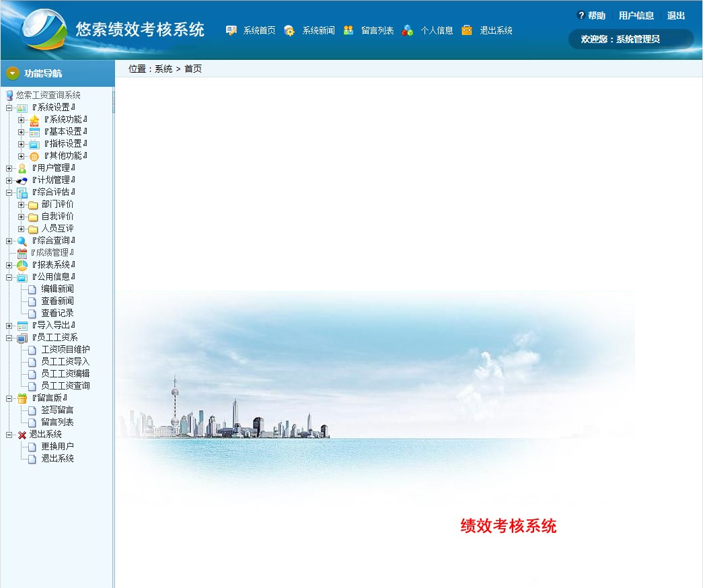This screenshot has width=703, height=588.
Task: Open 员工工资编辑 in the sidebar tree
Action: [x=65, y=373]
